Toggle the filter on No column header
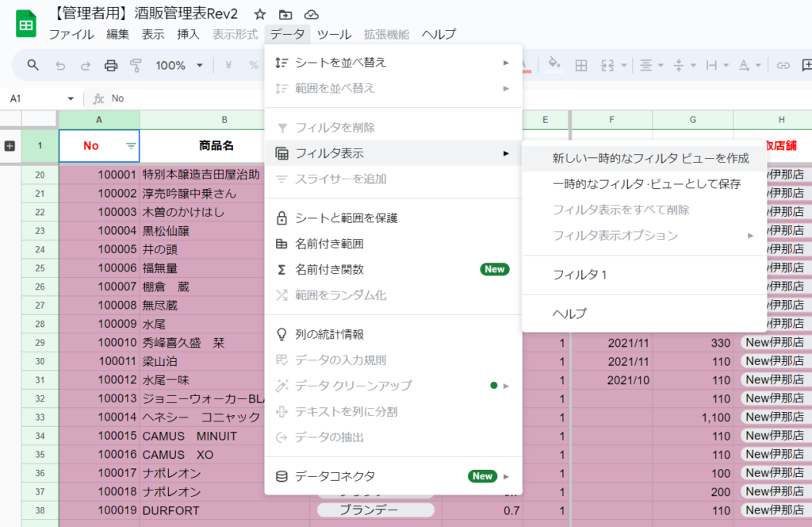The width and height of the screenshot is (812, 527). click(131, 146)
